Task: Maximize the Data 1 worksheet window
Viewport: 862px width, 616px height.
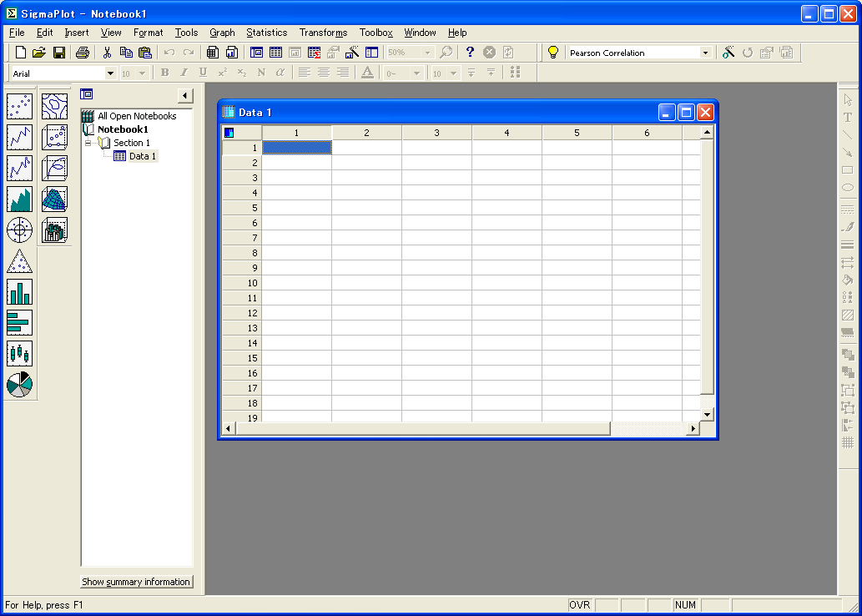Action: (686, 112)
